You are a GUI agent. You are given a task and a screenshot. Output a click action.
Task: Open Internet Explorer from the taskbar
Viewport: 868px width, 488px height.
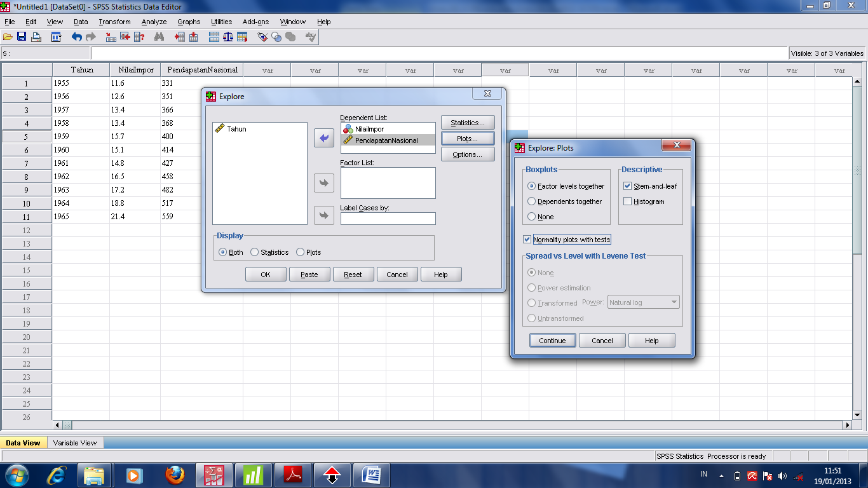pyautogui.click(x=57, y=475)
